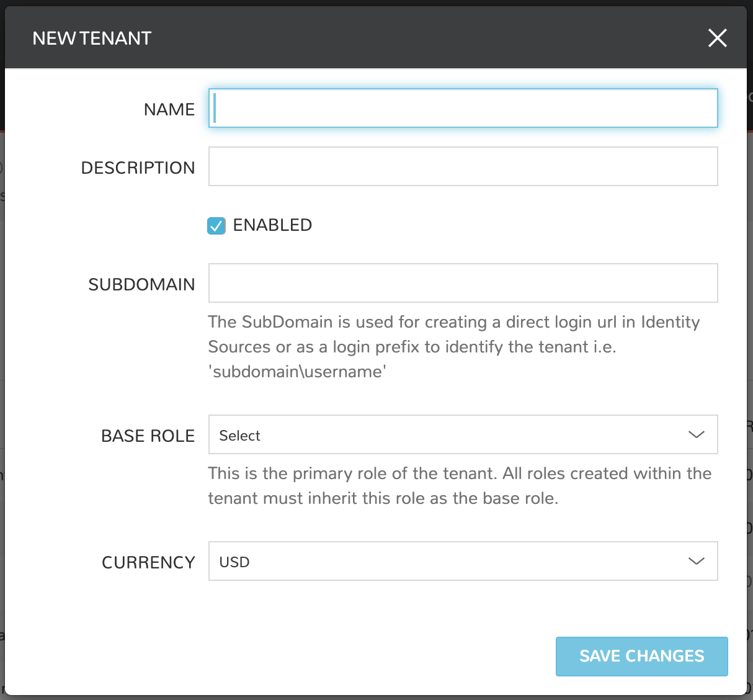
Task: Uncheck the Enabled checkbox
Action: click(x=216, y=226)
